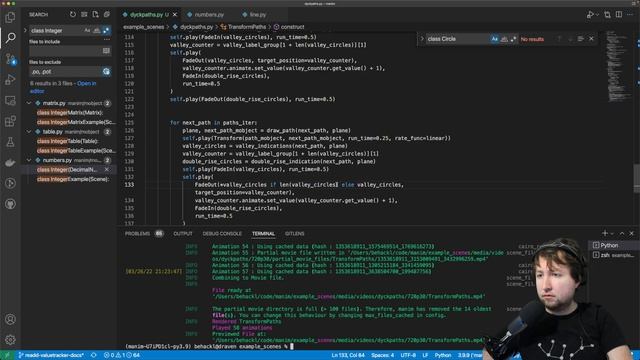Open new terminal launch profile dropdown
The height and width of the screenshot is (360, 640).
[x=612, y=233]
